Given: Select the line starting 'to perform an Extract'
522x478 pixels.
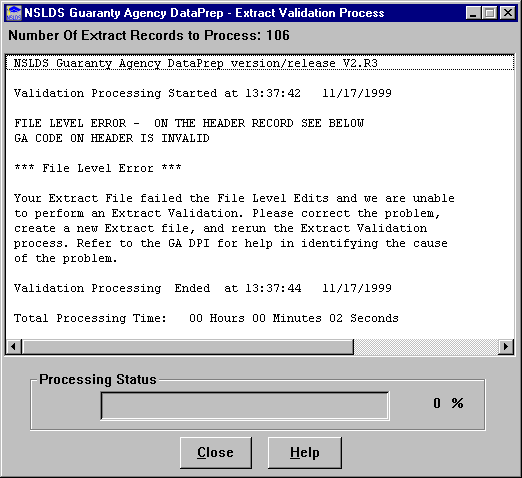Looking at the screenshot, I should point(227,213).
